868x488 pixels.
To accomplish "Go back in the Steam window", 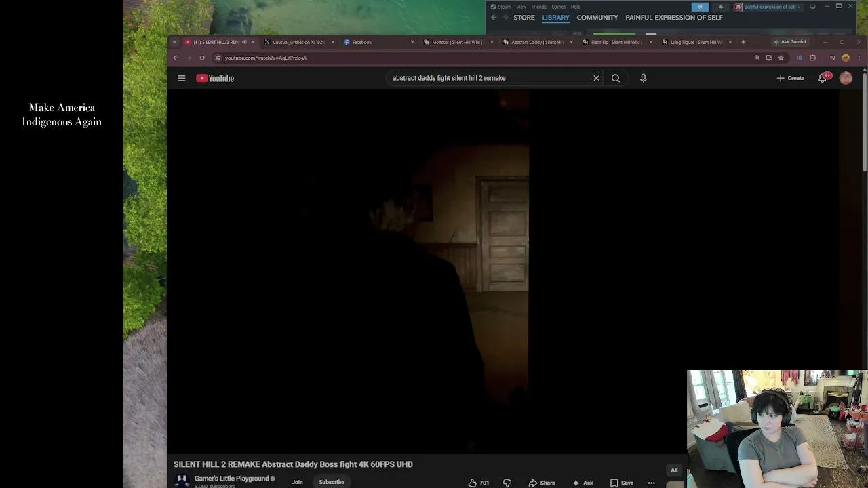I will point(494,18).
